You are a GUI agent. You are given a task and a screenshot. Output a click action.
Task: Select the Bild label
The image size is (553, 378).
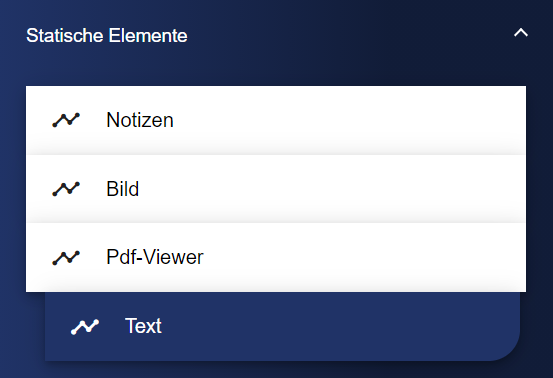(122, 189)
